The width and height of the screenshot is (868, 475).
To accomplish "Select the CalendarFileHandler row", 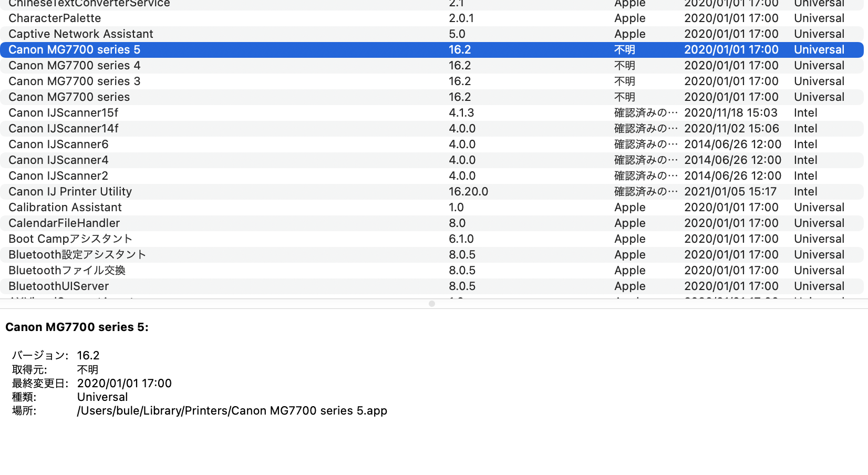I will coord(432,223).
